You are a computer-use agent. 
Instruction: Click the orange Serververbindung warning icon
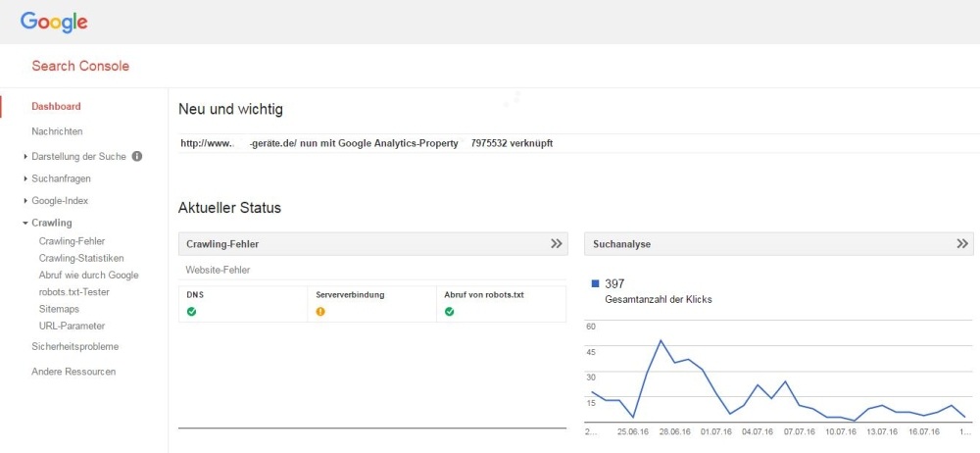(x=320, y=312)
